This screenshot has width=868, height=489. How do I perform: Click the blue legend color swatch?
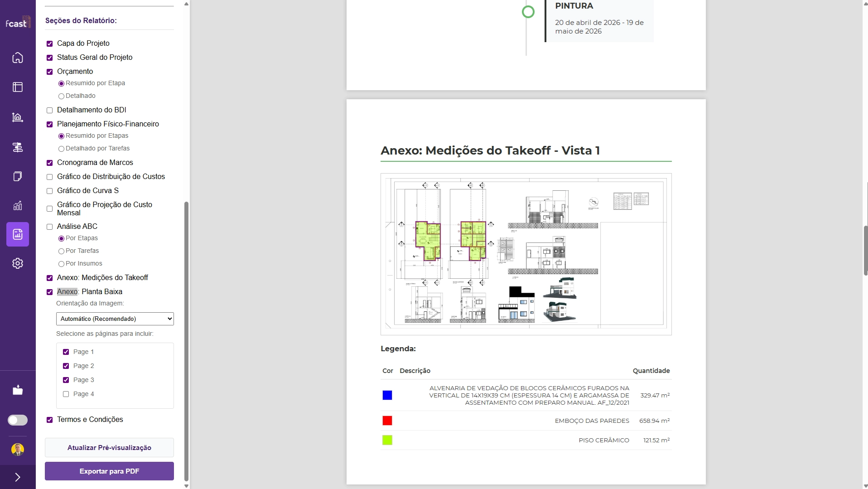click(387, 395)
